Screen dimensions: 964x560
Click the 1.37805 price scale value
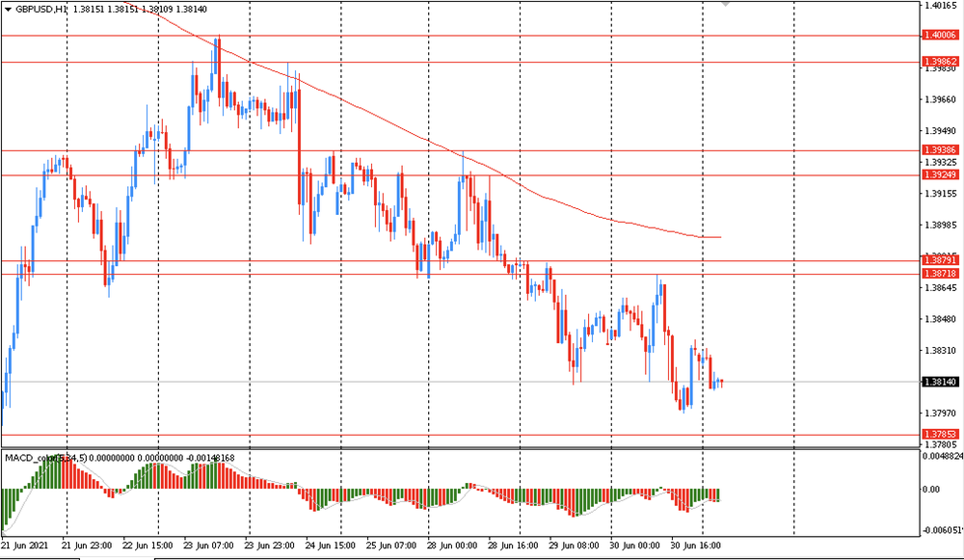tap(941, 444)
